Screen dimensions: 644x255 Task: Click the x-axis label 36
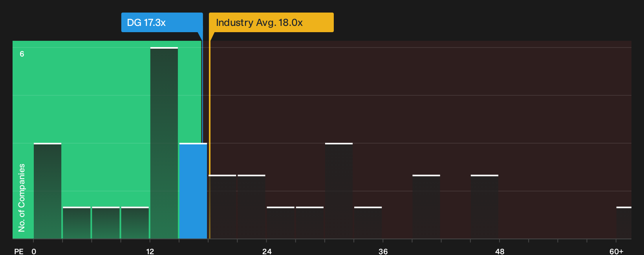383,251
